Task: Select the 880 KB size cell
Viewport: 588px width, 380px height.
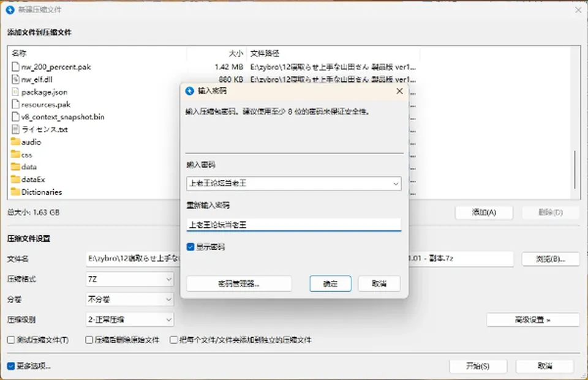Action: tap(231, 79)
